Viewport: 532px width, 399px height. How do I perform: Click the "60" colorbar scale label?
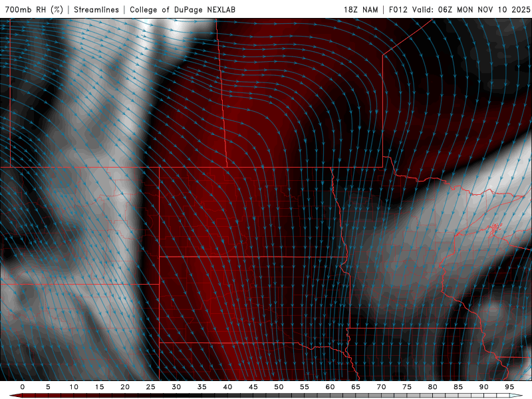[330, 387]
